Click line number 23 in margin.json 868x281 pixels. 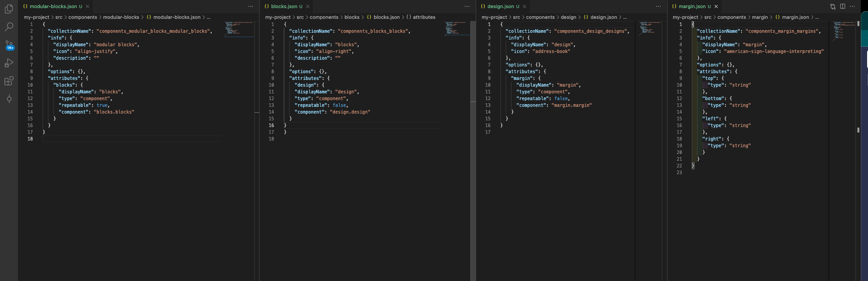tap(679, 172)
